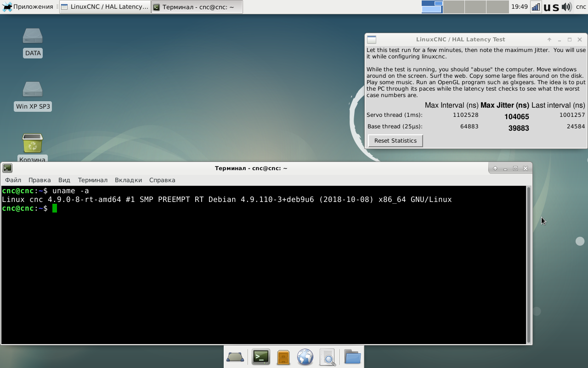
Task: Click the terminal vertical scrollbar
Action: [x=529, y=264]
